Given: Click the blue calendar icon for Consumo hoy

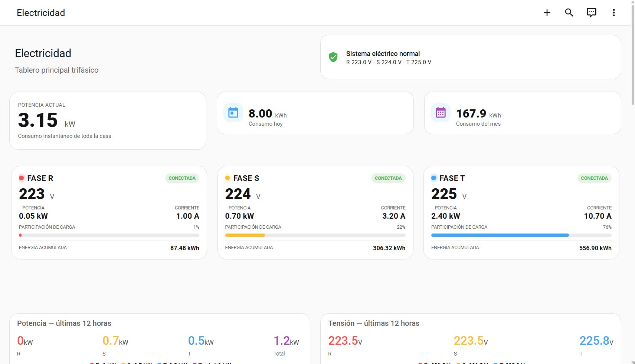Looking at the screenshot, I should point(233,113).
